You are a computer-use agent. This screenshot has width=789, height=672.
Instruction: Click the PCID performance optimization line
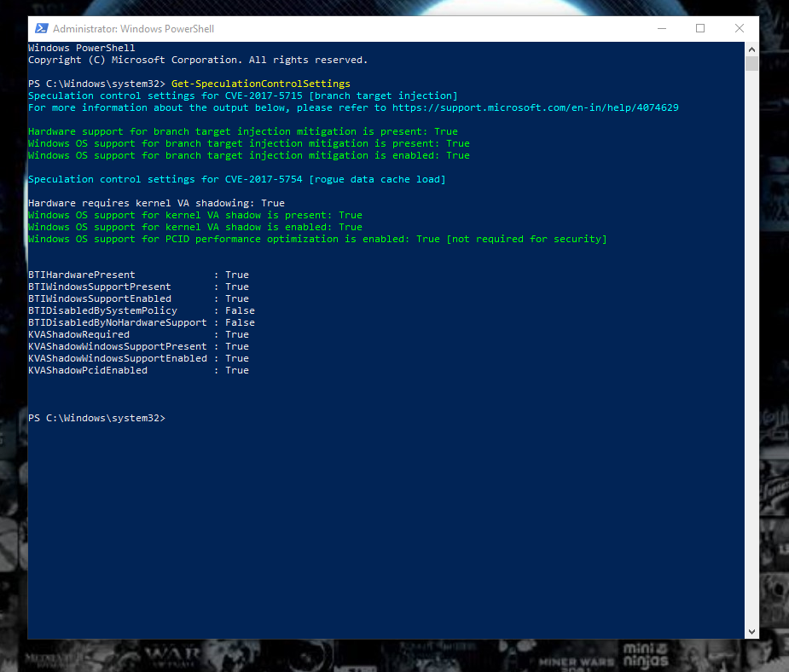(317, 239)
